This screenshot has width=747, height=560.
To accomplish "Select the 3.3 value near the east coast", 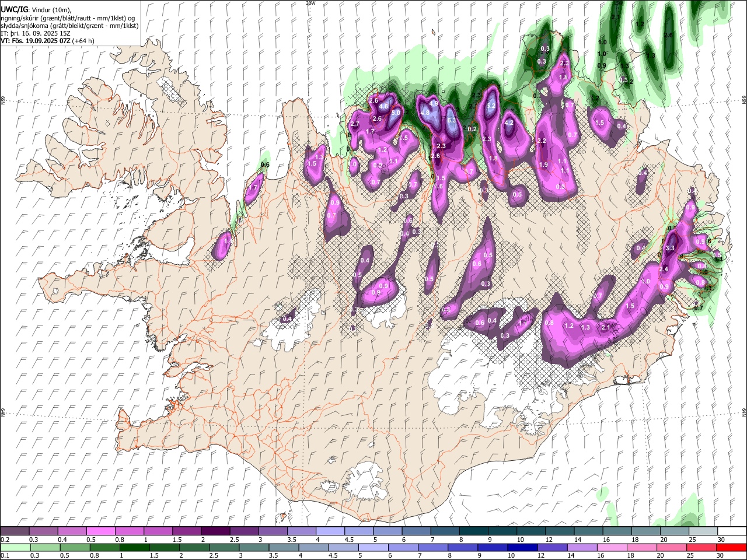I will [670, 248].
